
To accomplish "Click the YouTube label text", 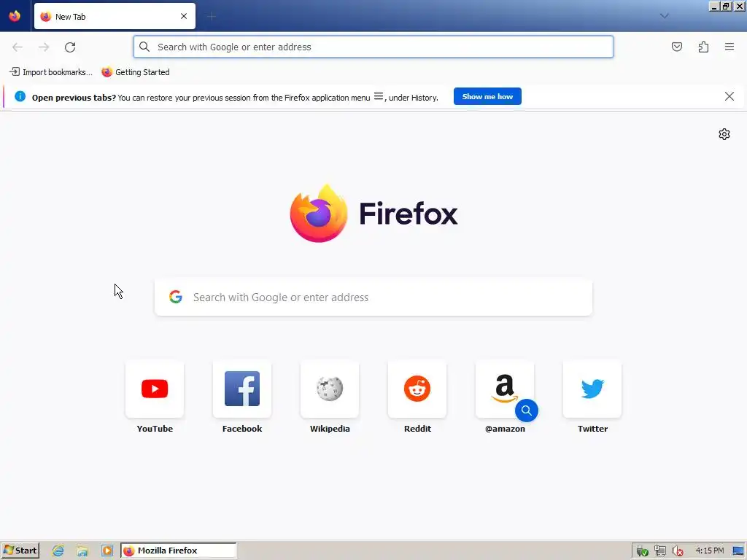I will pos(155,429).
